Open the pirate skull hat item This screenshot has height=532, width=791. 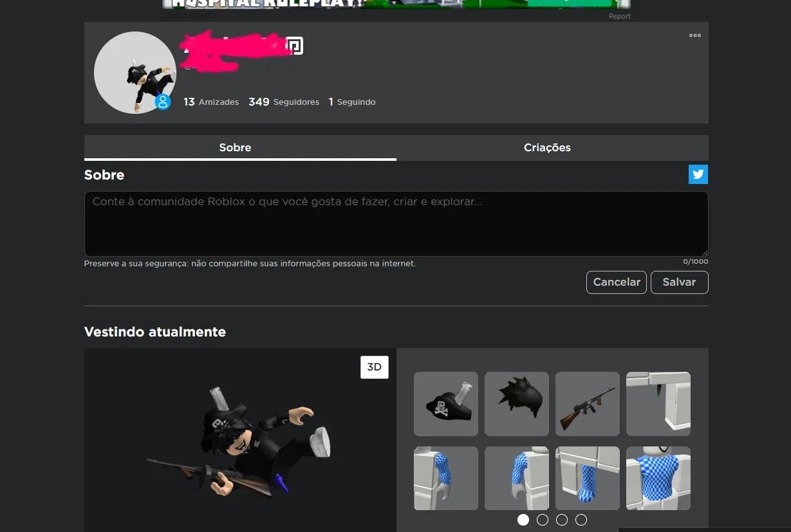pos(446,404)
